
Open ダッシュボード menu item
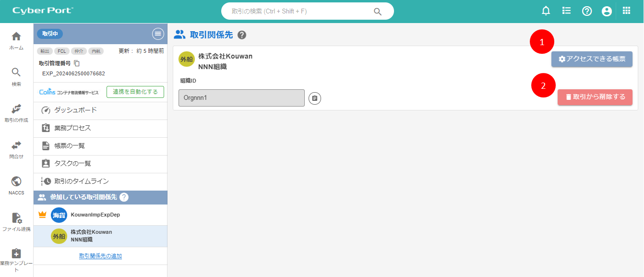pos(75,110)
